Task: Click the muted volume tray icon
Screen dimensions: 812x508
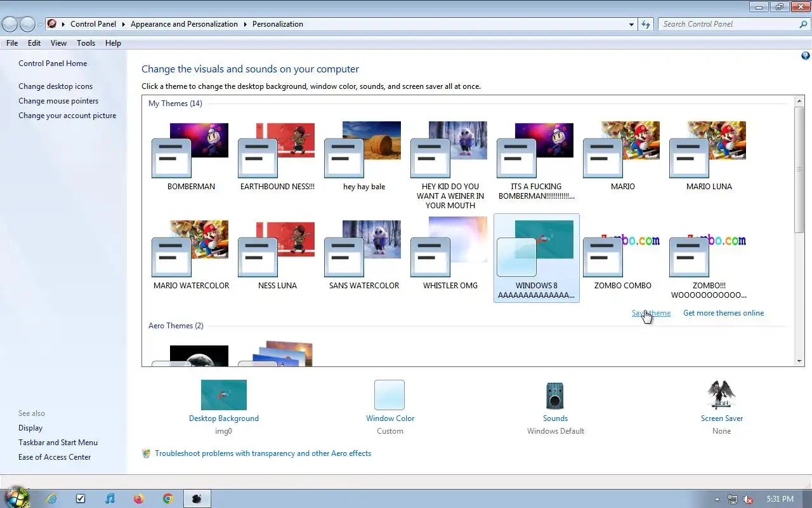Action: tap(749, 499)
